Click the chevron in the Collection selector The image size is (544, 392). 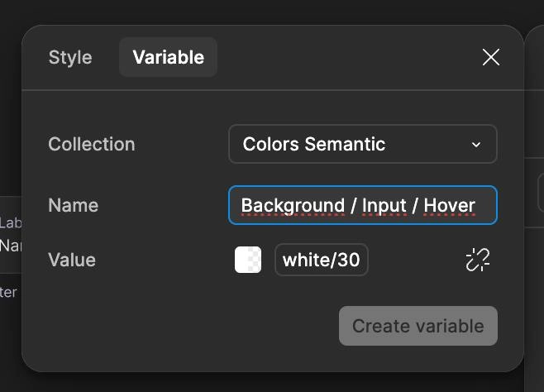click(476, 144)
